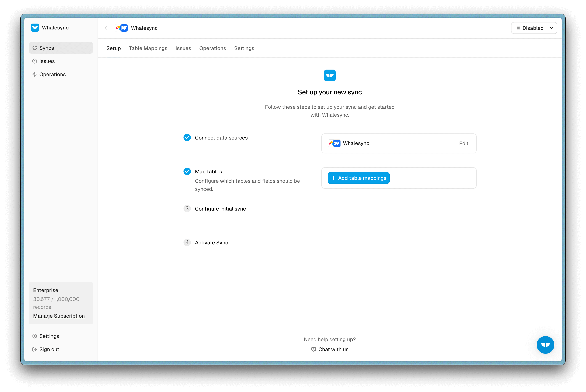
Task: Open the floating chat bubble icon
Action: (545, 345)
